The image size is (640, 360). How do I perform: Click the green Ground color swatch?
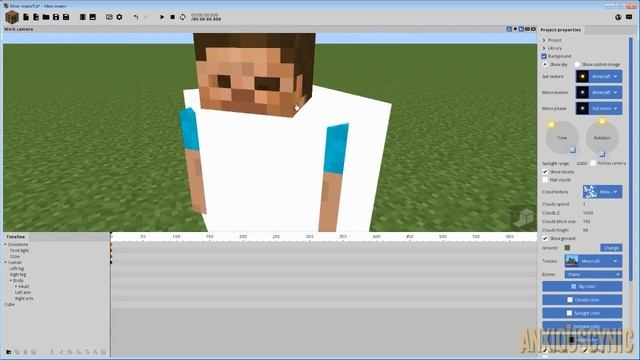pyautogui.click(x=567, y=248)
